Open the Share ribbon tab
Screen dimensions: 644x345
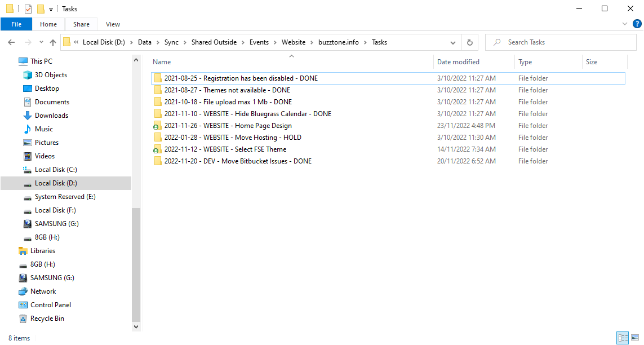(x=81, y=24)
